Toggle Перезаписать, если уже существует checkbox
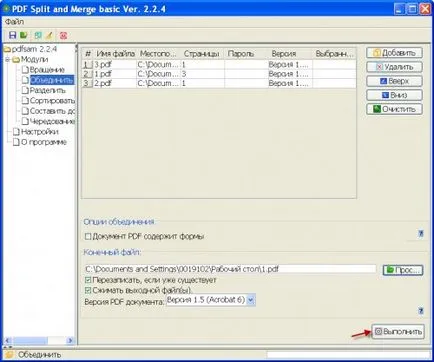Image resolution: width=434 pixels, height=362 pixels. tap(88, 280)
